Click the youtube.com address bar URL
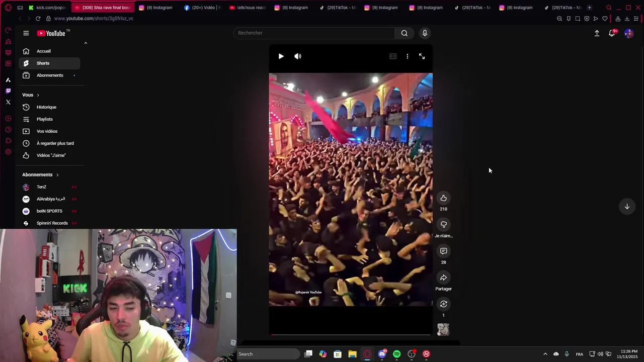The width and height of the screenshot is (644, 362). click(94, 19)
